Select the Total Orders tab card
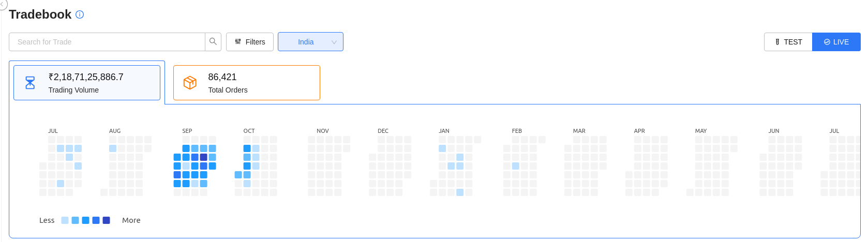The image size is (868, 242). pos(247,83)
